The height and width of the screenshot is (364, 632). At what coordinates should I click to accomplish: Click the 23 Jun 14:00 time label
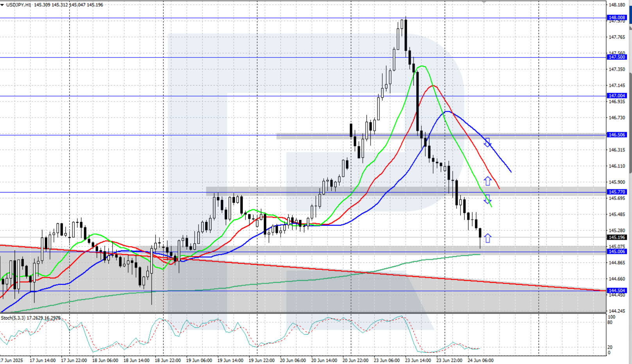pos(418,360)
